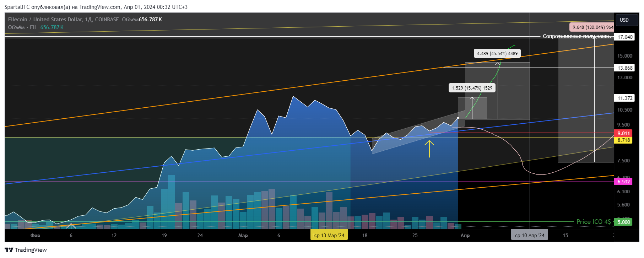
Task: Click the 4.489 (45.54%) measurement label
Action: point(497,54)
